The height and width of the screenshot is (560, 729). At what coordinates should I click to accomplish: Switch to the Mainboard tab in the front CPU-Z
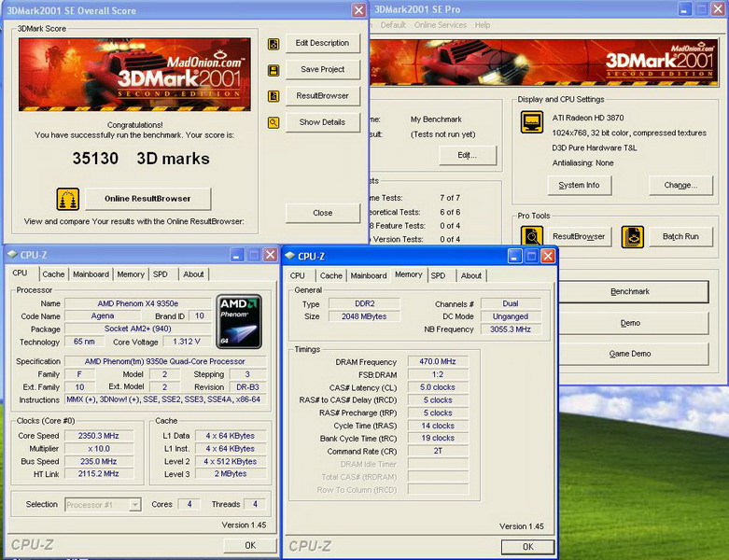point(369,275)
